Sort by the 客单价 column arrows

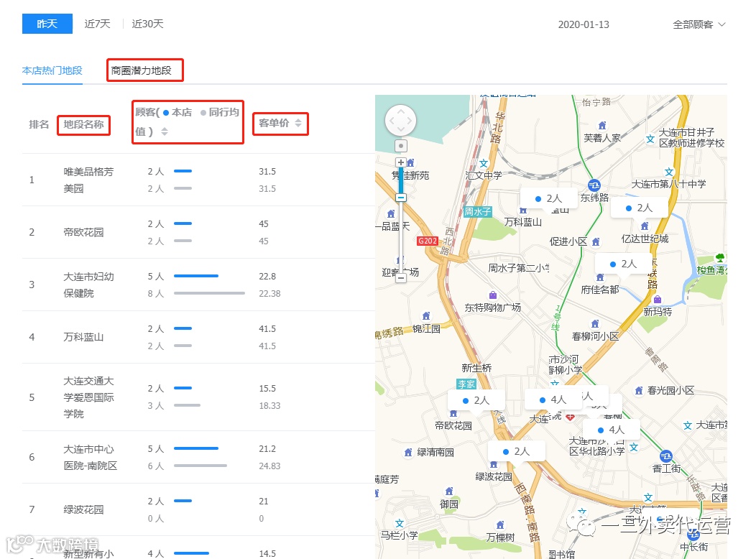point(298,123)
